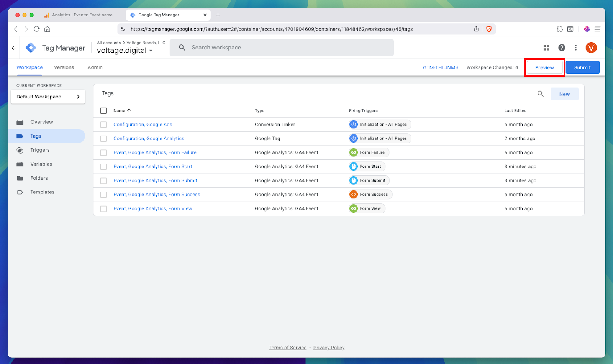Open the Folders section
613x364 pixels.
click(x=39, y=178)
